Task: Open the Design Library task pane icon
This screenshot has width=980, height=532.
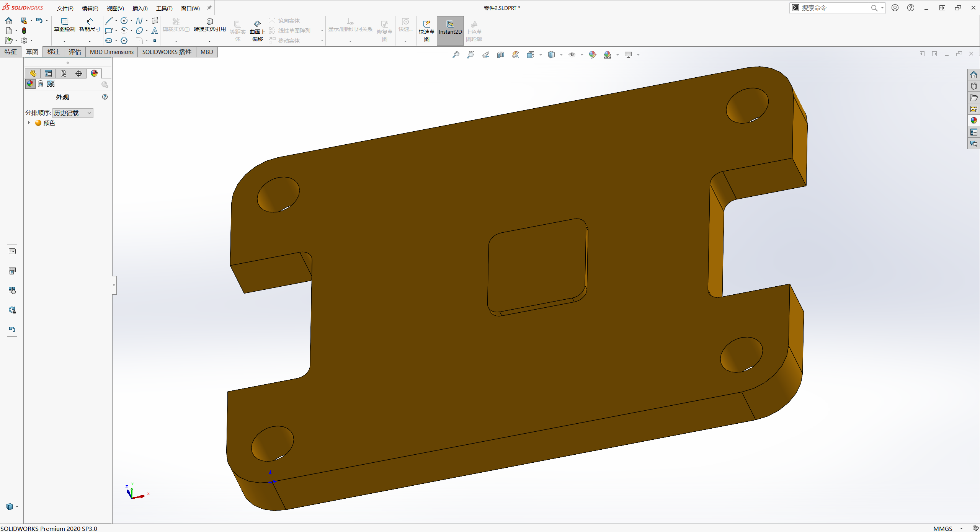Action: click(x=974, y=86)
